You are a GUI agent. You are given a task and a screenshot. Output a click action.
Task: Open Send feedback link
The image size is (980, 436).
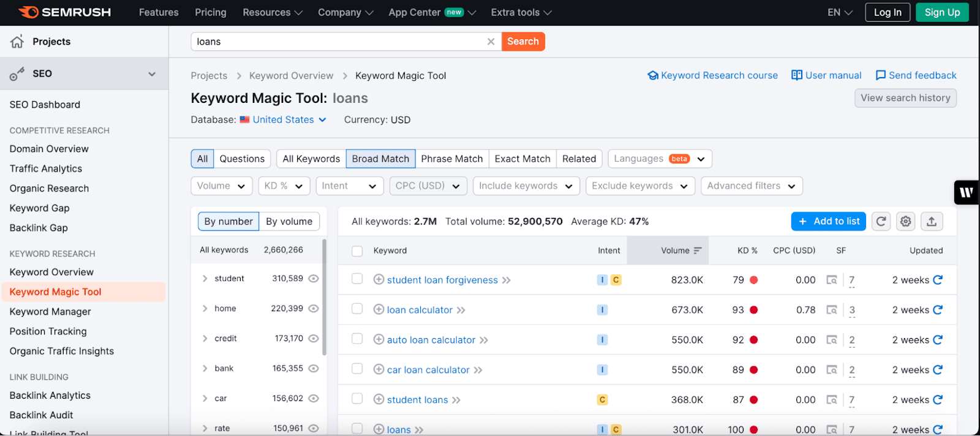coord(916,75)
